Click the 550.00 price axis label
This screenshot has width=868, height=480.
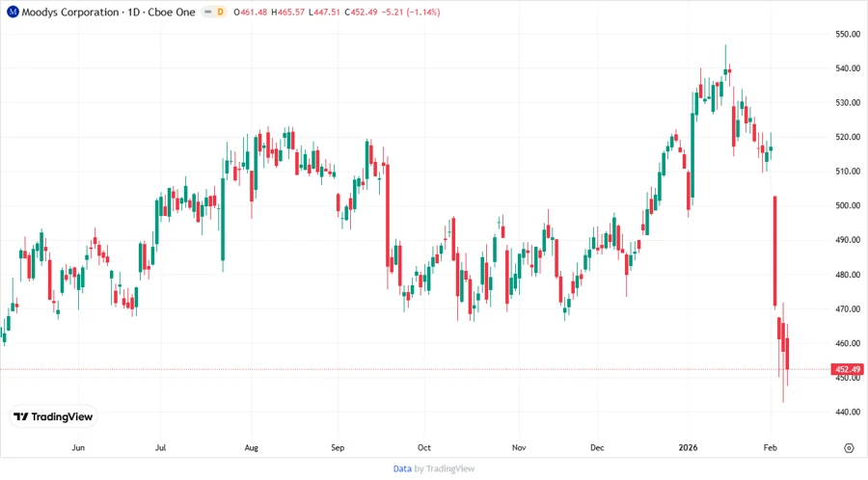[848, 34]
